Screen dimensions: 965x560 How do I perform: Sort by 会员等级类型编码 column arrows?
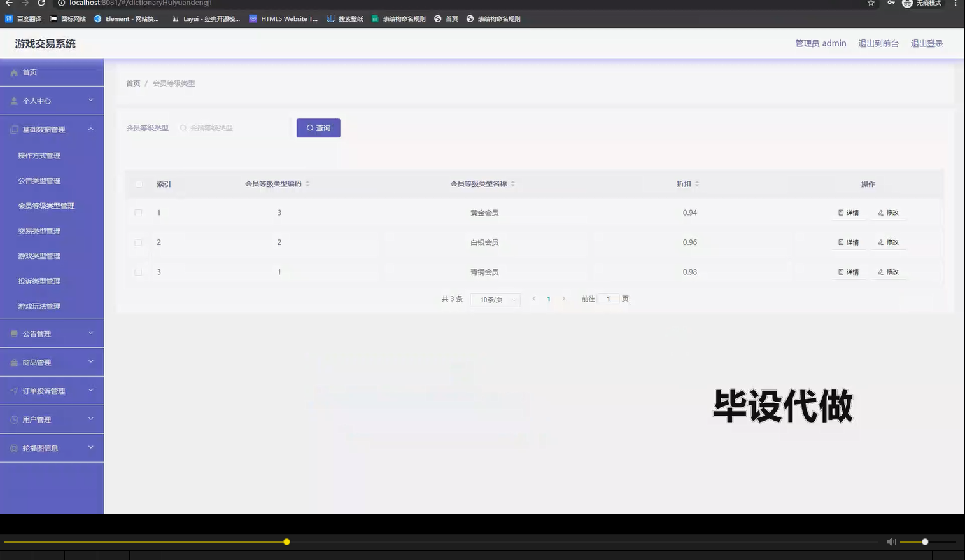click(x=307, y=184)
